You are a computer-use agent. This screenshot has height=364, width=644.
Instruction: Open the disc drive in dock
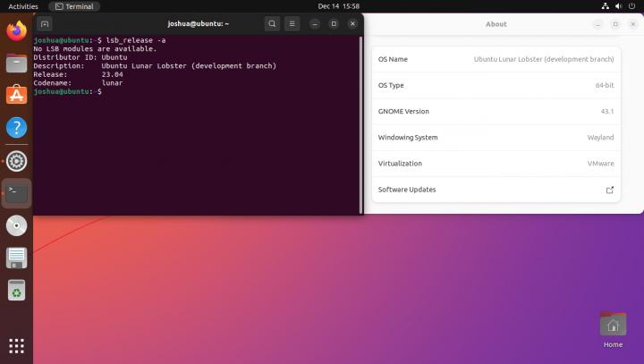[16, 225]
